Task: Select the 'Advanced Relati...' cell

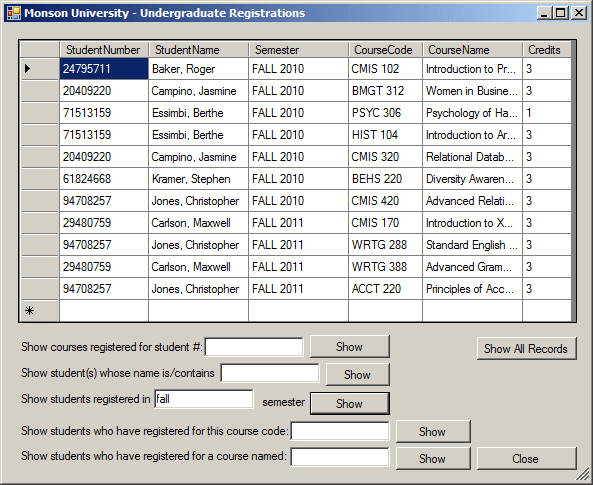Action: pyautogui.click(x=472, y=201)
